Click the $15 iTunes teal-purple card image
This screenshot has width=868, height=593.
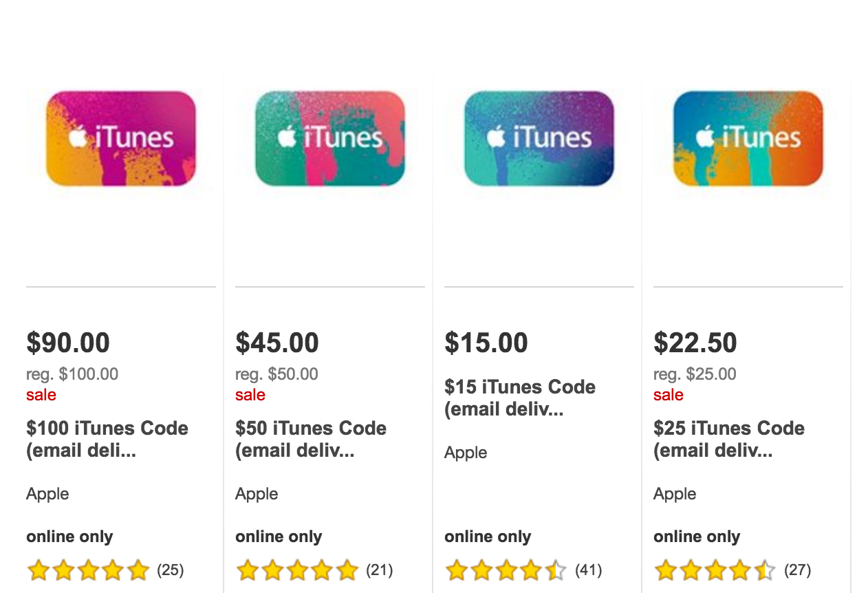pyautogui.click(x=539, y=138)
